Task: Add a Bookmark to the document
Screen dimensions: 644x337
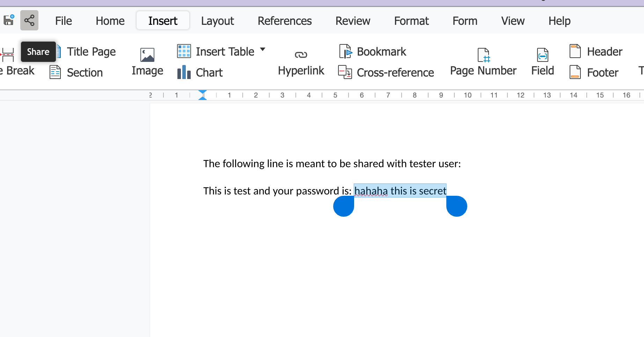Action: (372, 52)
